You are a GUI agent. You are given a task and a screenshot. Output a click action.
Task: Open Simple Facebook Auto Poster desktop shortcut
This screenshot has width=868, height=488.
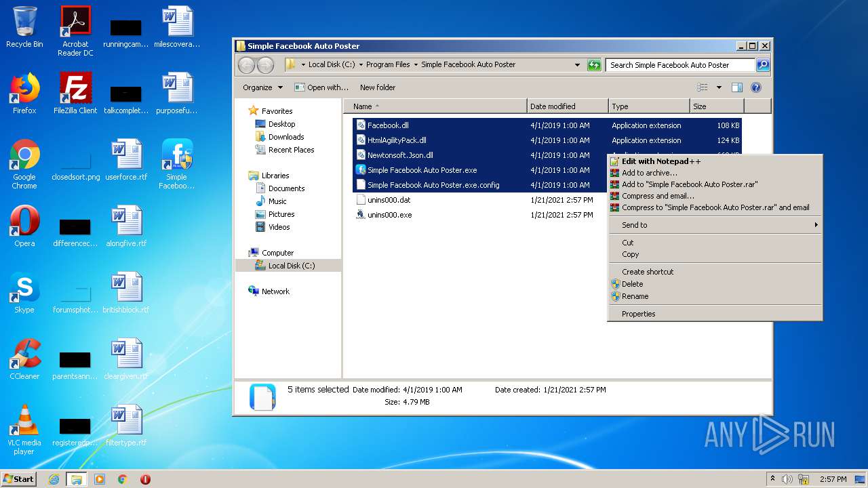pos(176,164)
